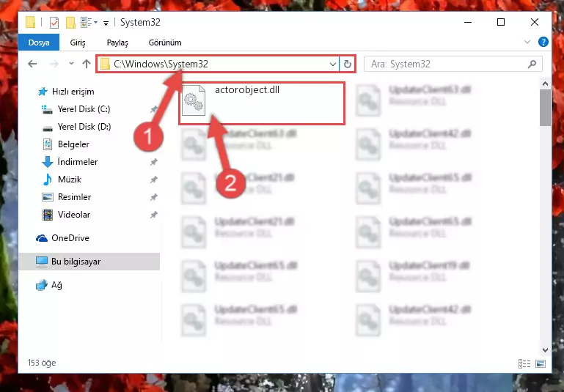Click the folder icon in the address bar

(105, 64)
